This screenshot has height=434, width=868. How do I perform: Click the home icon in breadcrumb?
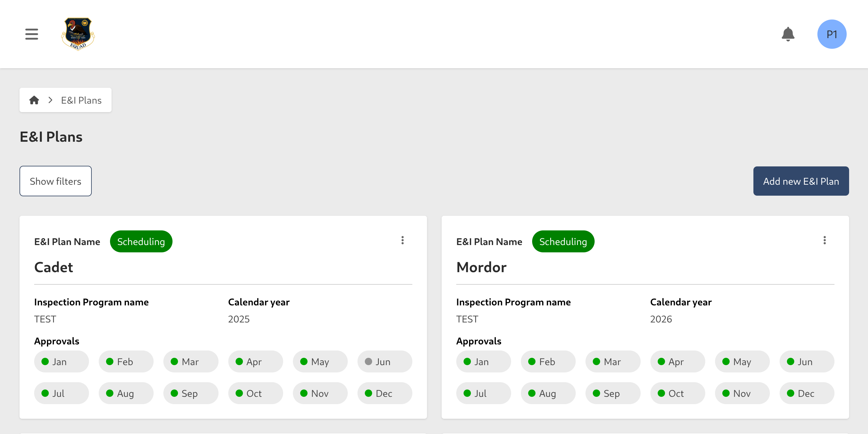click(x=34, y=100)
